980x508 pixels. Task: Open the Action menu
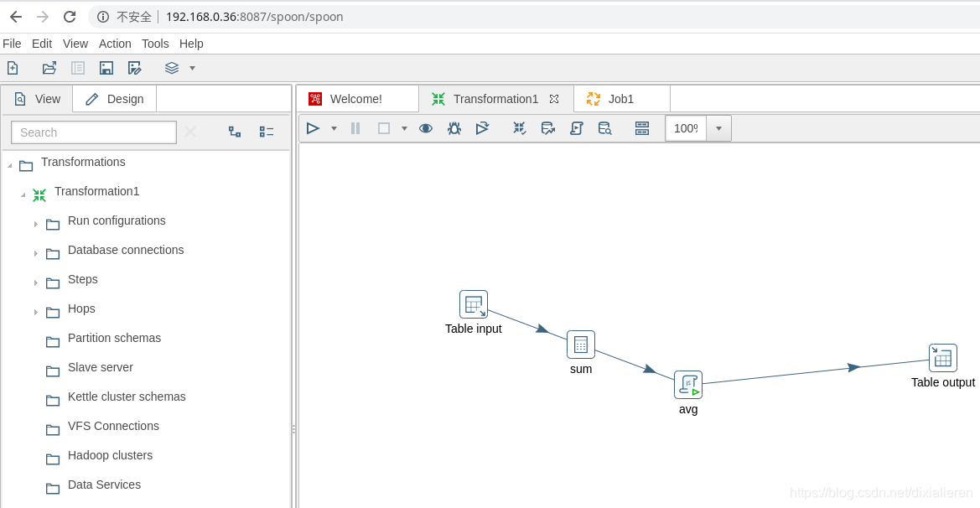[115, 43]
